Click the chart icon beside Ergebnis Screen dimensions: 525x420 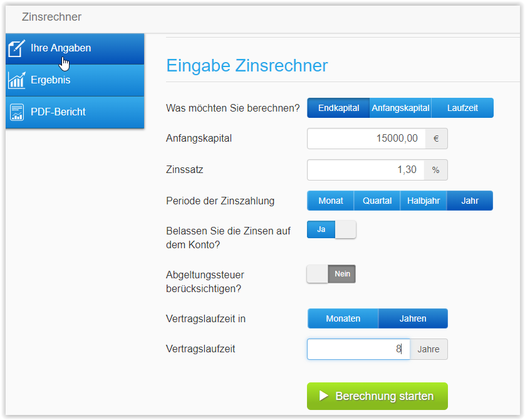[x=17, y=80]
